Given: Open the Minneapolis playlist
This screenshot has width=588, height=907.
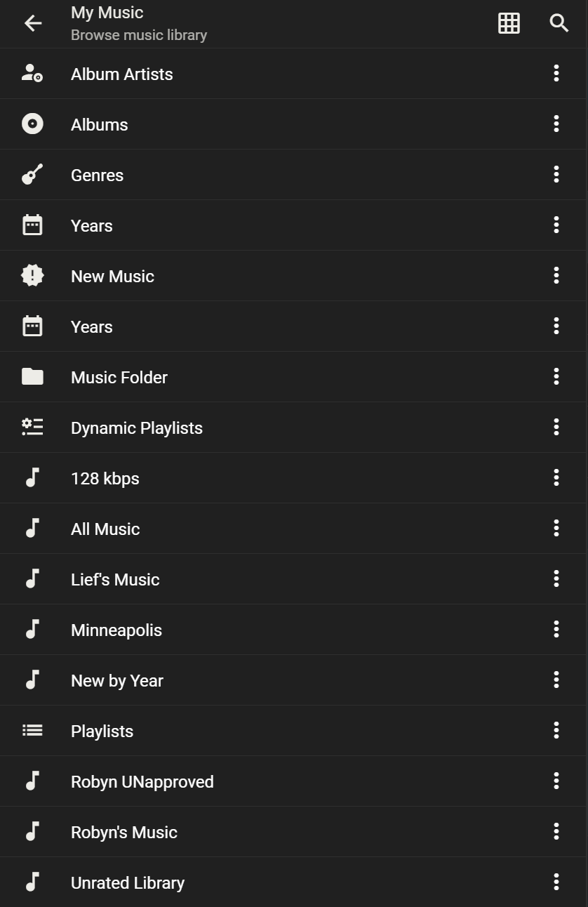Looking at the screenshot, I should [116, 630].
